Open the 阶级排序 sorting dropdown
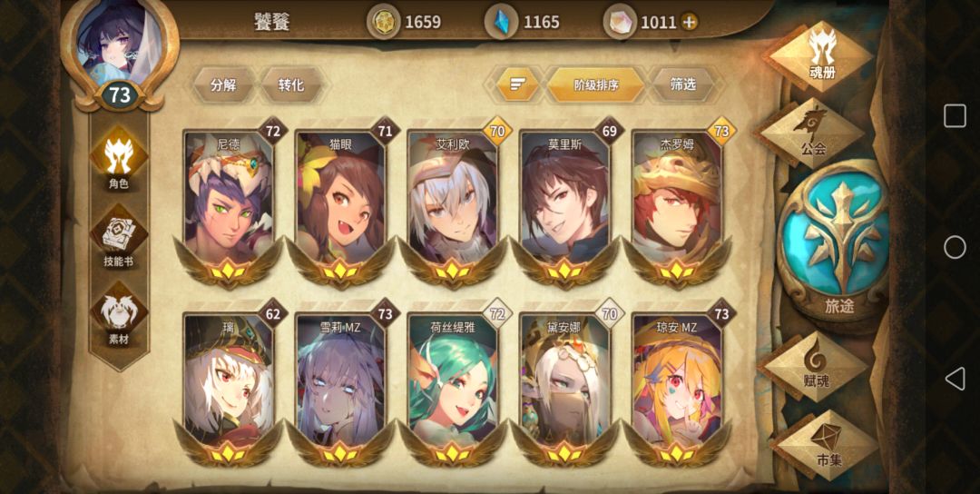 (x=595, y=84)
